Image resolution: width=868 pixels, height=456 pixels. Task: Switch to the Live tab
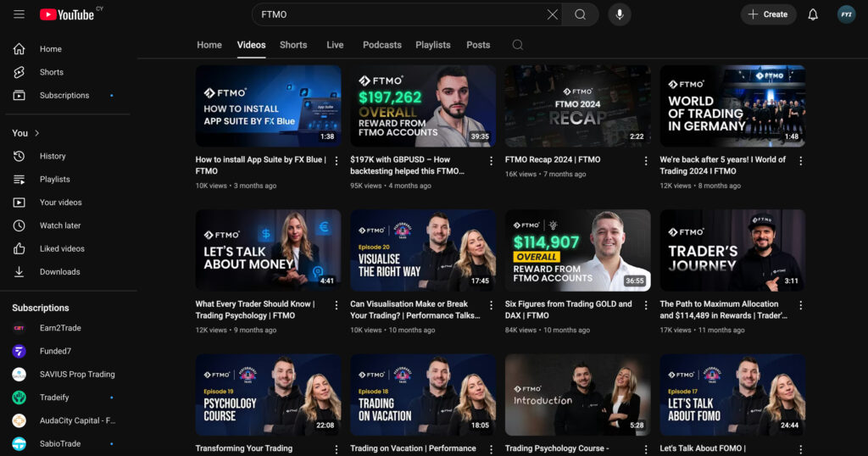tap(335, 45)
